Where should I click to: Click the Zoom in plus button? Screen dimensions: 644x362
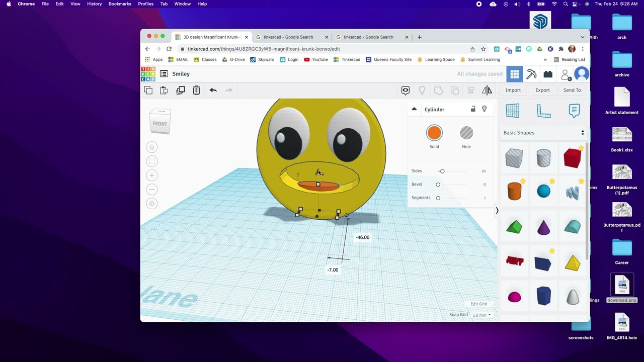[152, 175]
